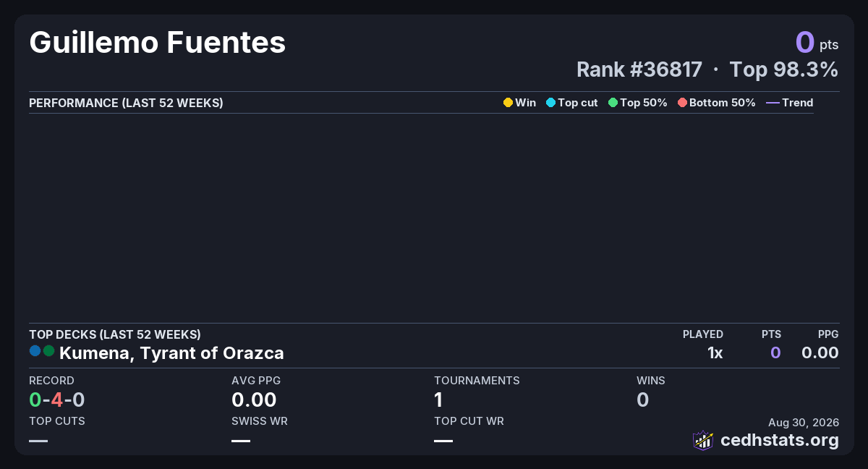Toggle the Win legend label
Viewport: 868px width, 469px height.
pyautogui.click(x=526, y=103)
